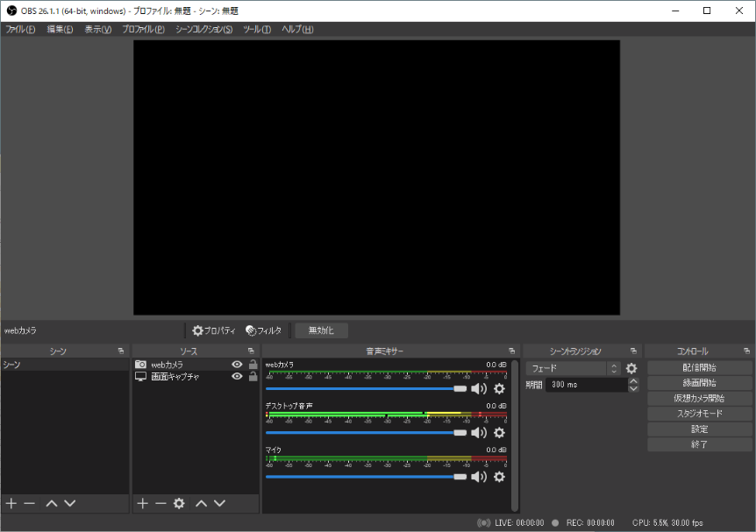756x532 pixels.
Task: Move the webカメラ source up
Action: (x=201, y=503)
